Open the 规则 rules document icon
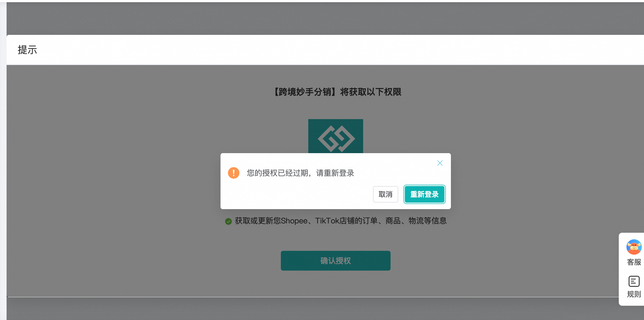The width and height of the screenshot is (644, 320). tap(634, 281)
